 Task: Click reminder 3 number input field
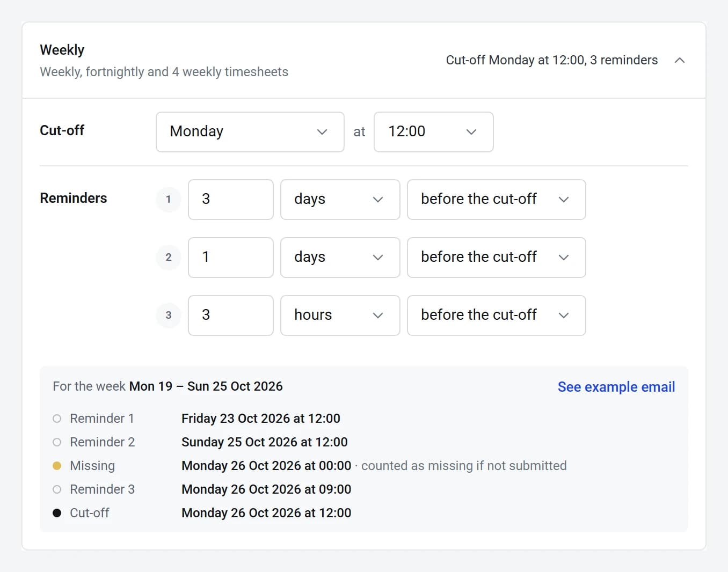pyautogui.click(x=231, y=316)
